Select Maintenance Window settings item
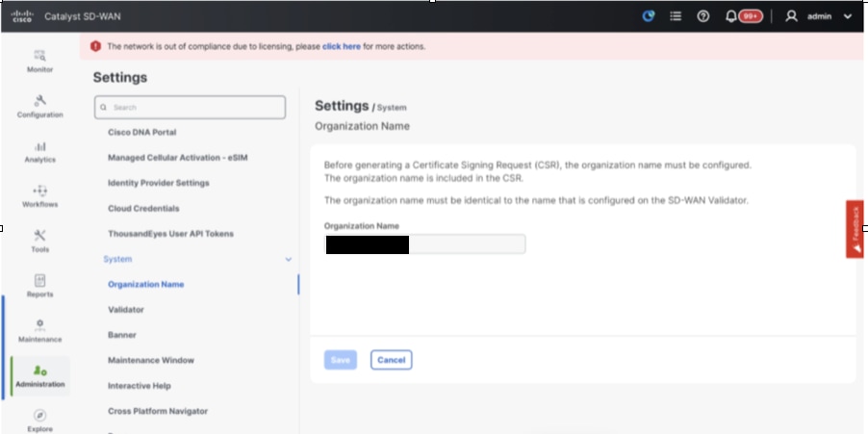Image resolution: width=868 pixels, height=434 pixels. tap(151, 360)
